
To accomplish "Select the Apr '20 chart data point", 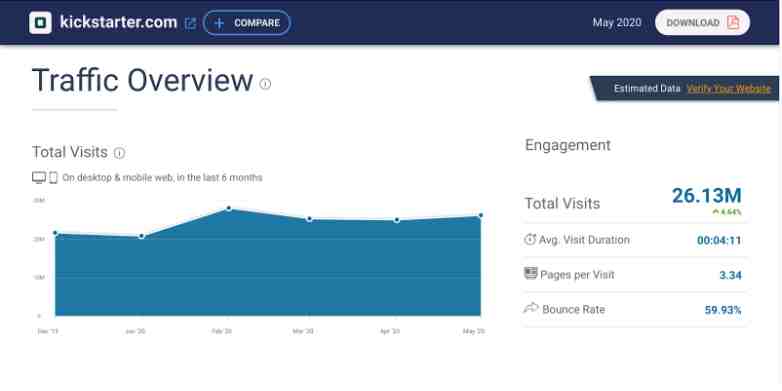I will click(x=396, y=220).
